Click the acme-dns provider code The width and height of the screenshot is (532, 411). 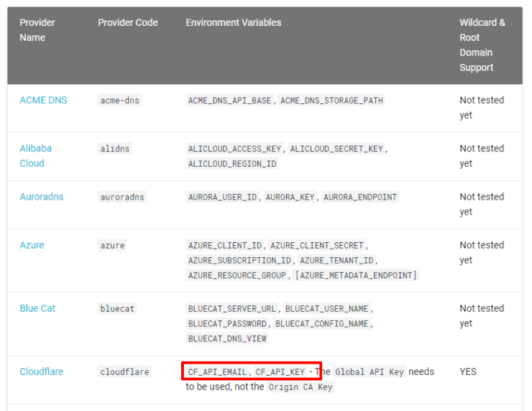[x=119, y=101]
